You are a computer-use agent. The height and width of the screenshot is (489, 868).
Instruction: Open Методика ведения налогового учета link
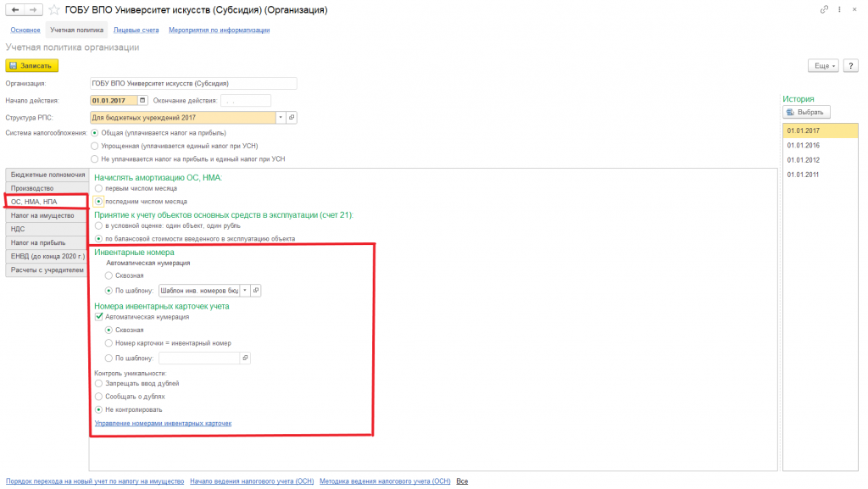(385, 481)
